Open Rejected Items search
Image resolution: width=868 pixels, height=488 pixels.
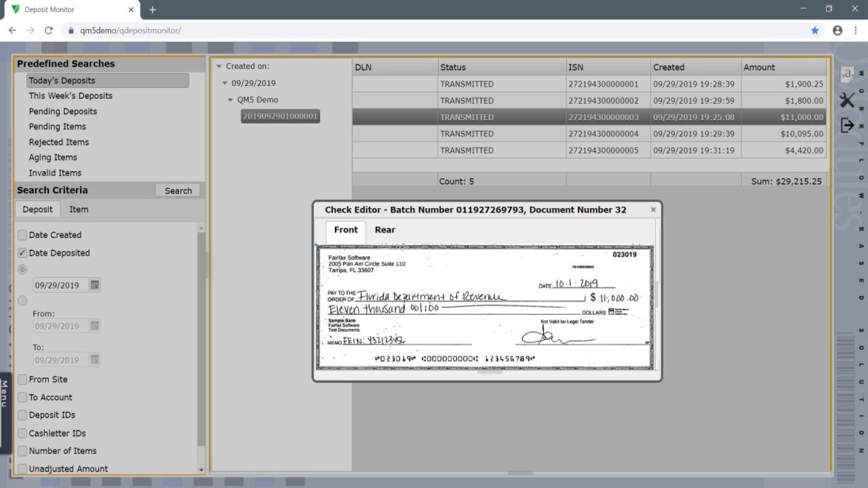[x=59, y=142]
